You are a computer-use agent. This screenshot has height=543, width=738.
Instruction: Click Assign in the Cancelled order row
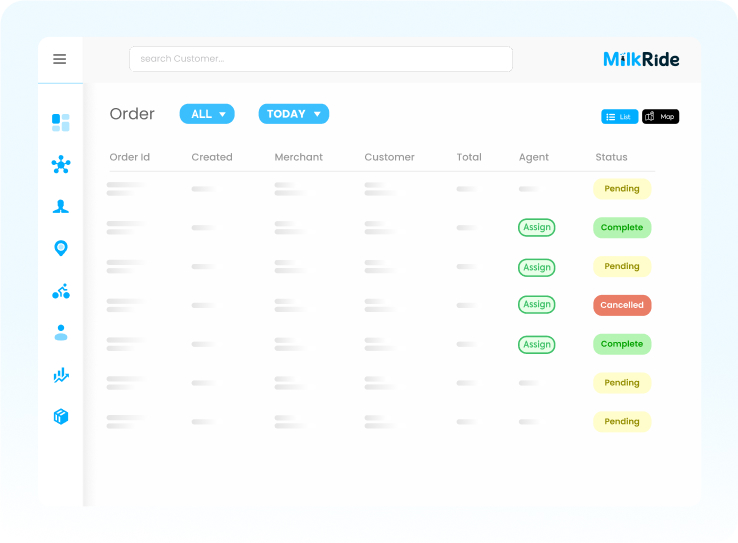(x=537, y=304)
